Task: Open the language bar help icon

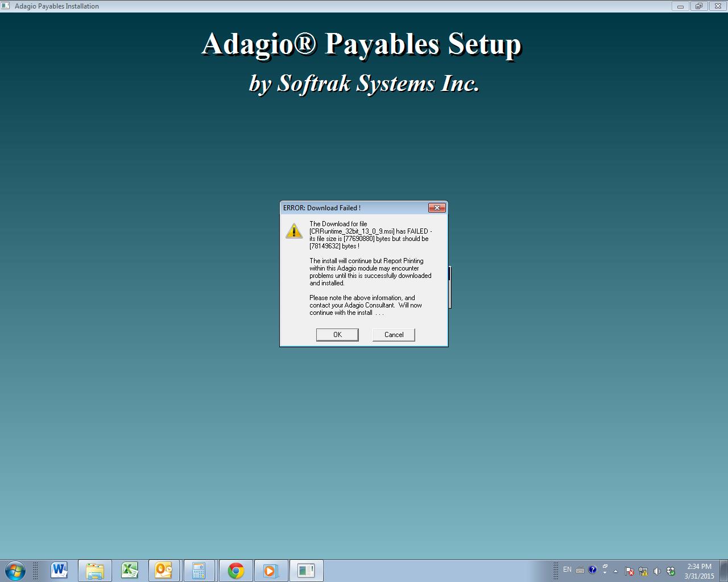Action: tap(593, 569)
